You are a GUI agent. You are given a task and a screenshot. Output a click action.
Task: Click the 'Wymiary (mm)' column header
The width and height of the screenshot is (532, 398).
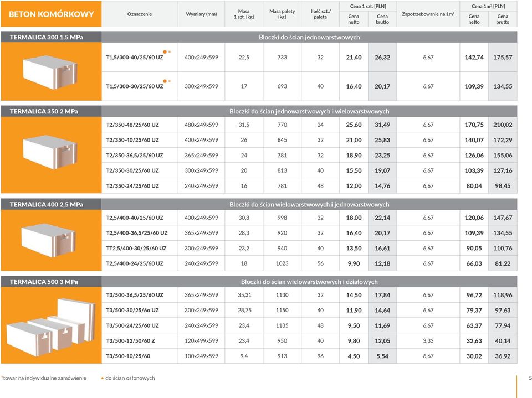(201, 14)
